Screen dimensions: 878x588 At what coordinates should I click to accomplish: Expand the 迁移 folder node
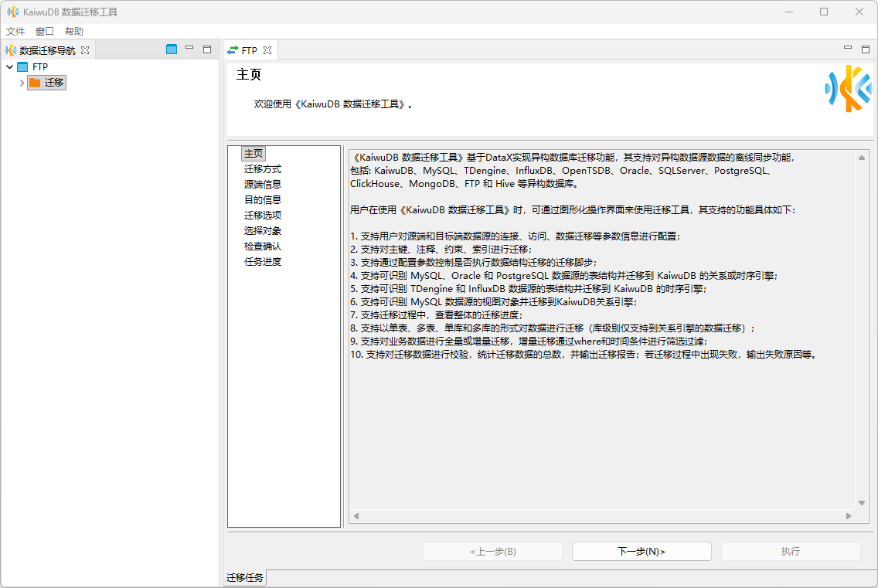[22, 83]
